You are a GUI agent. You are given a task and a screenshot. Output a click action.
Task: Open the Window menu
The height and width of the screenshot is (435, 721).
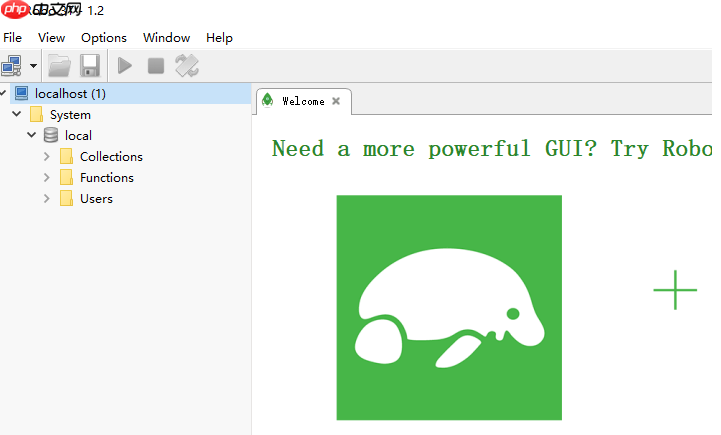pyautogui.click(x=166, y=38)
